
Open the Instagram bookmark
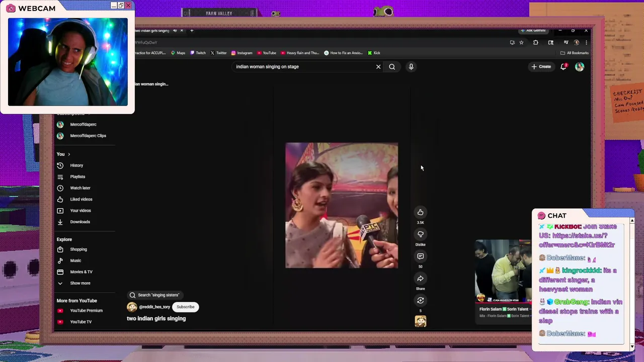[242, 53]
